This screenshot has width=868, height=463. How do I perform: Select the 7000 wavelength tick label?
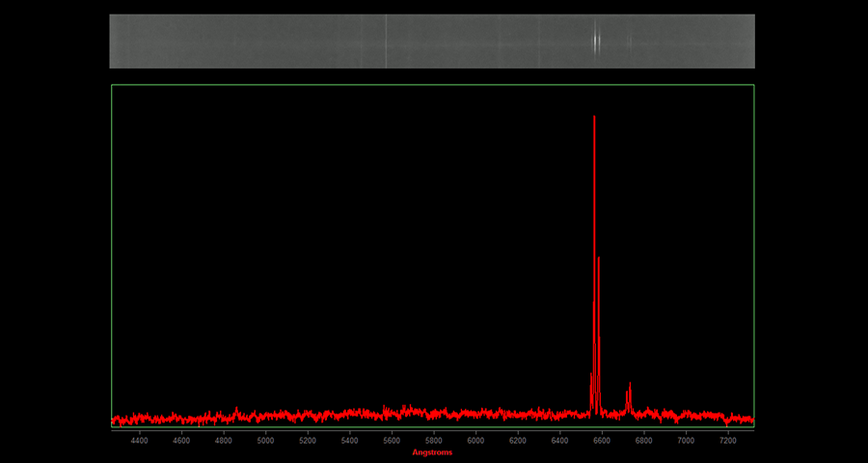click(x=686, y=441)
